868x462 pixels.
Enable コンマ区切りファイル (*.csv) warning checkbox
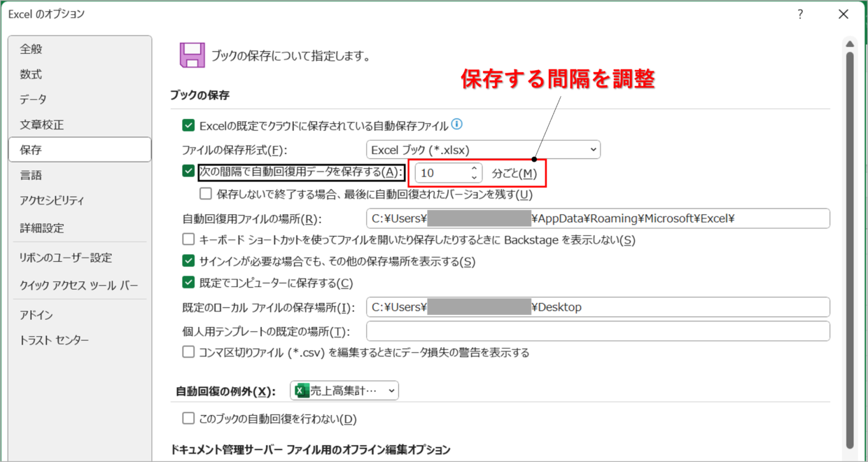click(x=188, y=352)
